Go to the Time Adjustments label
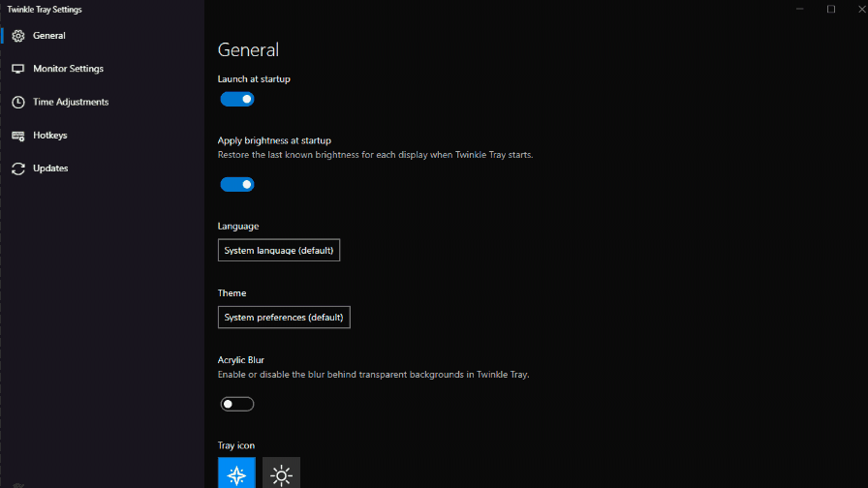 click(71, 102)
